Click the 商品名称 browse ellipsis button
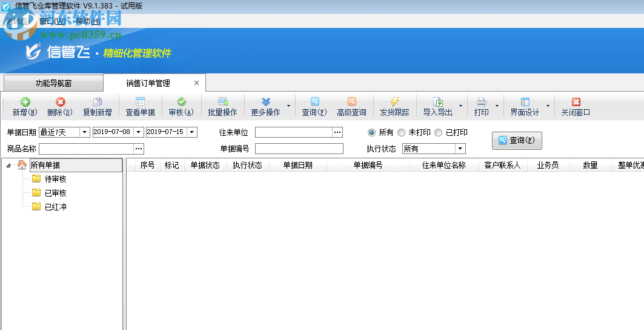The image size is (644, 330). click(138, 149)
